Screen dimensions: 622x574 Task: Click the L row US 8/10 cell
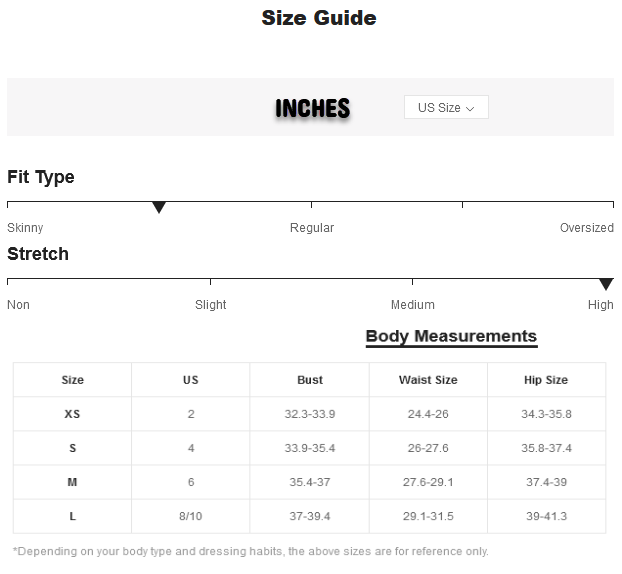pyautogui.click(x=191, y=516)
